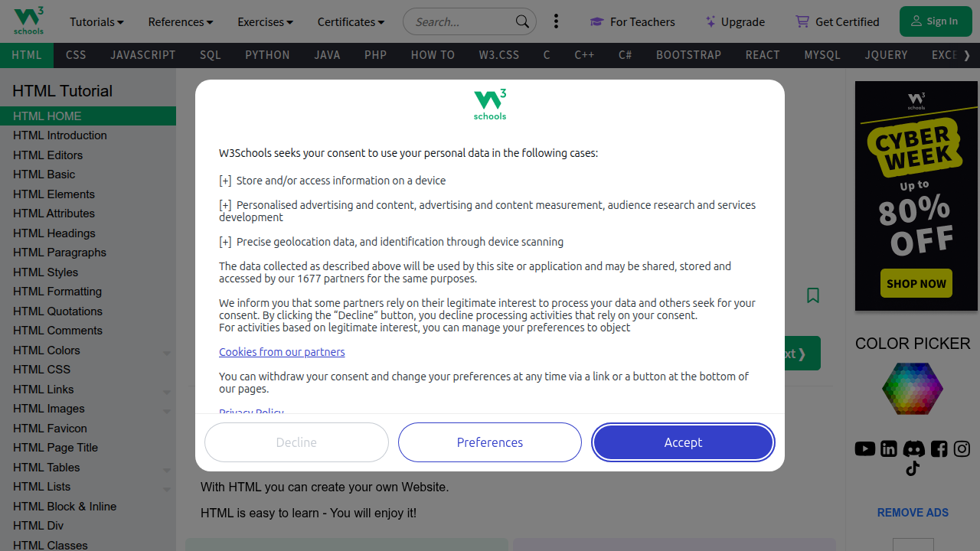This screenshot has height=551, width=980.
Task: Open the Discord community icon
Action: pyautogui.click(x=913, y=448)
